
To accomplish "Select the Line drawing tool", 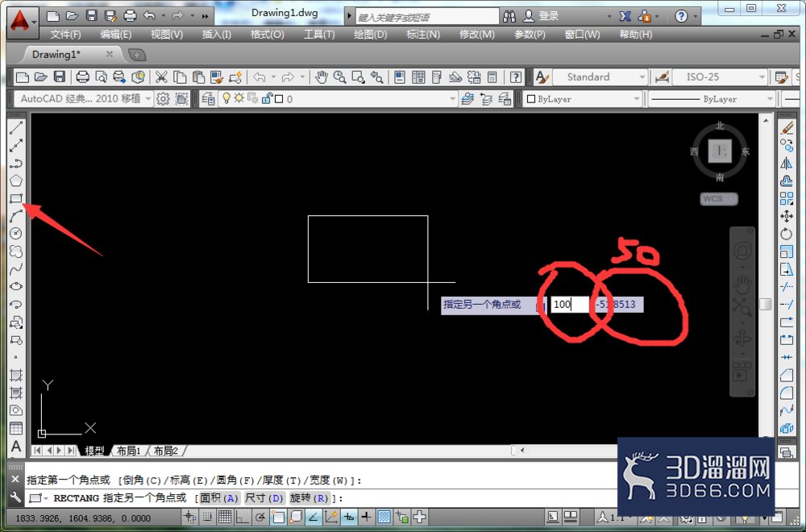I will (x=16, y=128).
